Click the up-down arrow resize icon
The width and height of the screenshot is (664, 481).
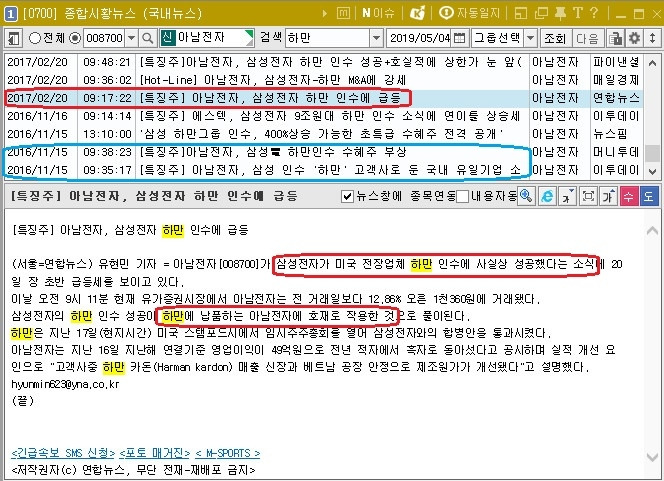(x=653, y=38)
